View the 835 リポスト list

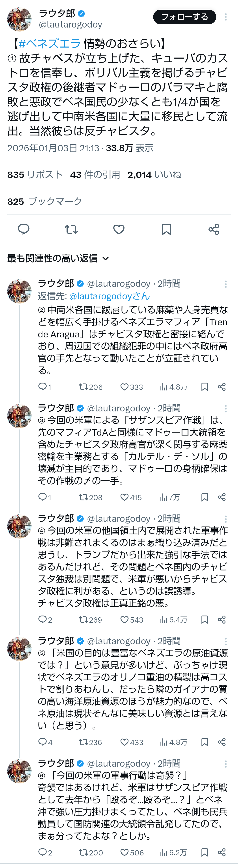click(x=35, y=174)
